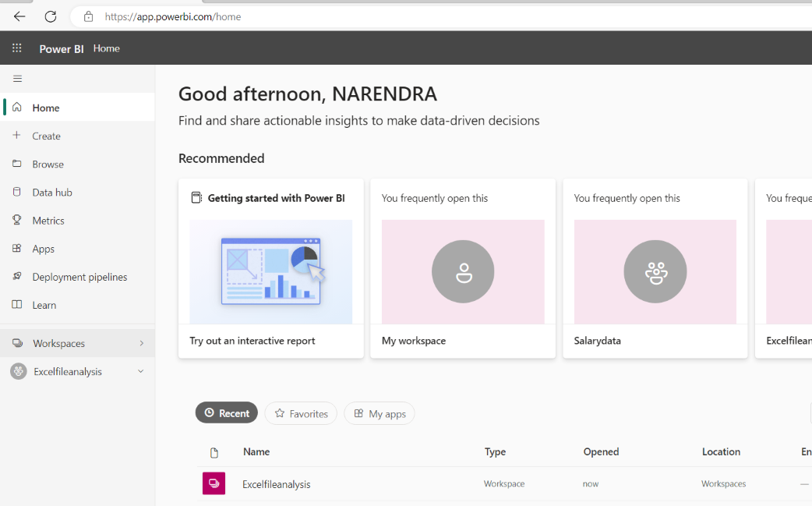
Task: Open Create in the navigation pane
Action: click(x=78, y=136)
